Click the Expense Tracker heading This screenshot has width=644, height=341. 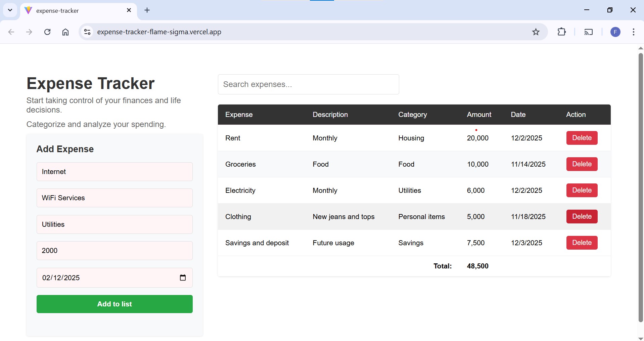[x=90, y=83]
